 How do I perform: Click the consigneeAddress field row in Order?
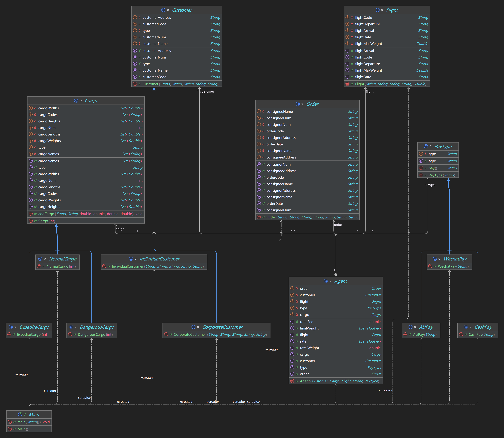281,157
